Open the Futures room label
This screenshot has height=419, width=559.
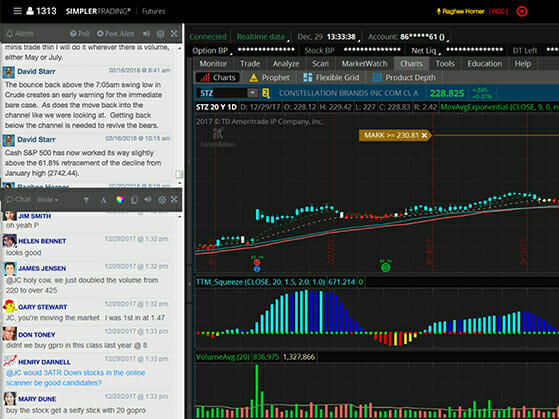point(153,11)
